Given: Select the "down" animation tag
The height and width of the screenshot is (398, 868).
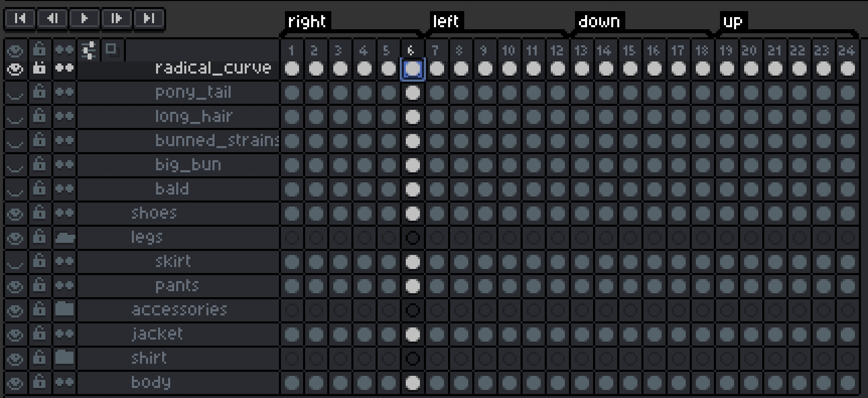Looking at the screenshot, I should 599,21.
